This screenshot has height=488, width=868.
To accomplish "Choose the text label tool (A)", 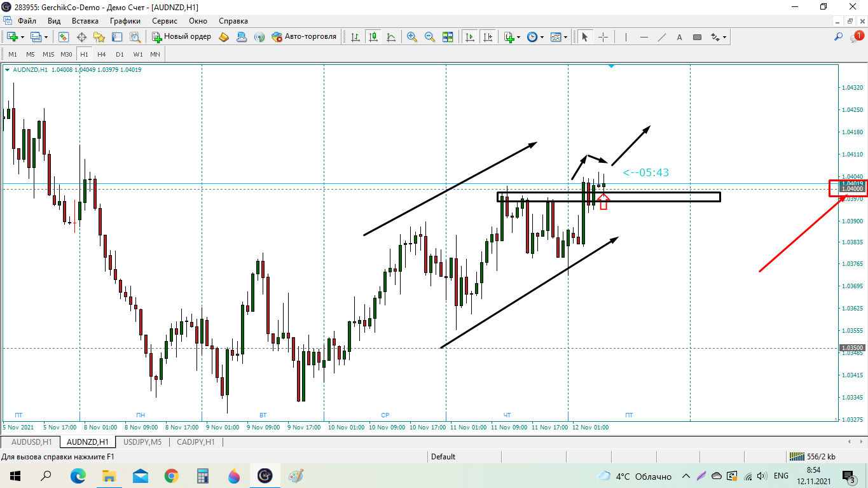I will pyautogui.click(x=679, y=37).
